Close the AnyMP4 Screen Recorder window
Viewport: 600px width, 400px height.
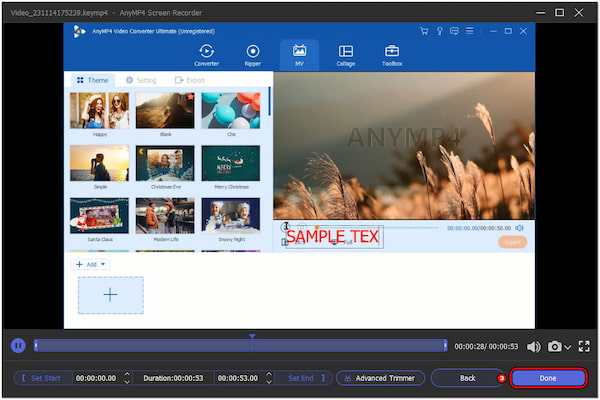579,13
